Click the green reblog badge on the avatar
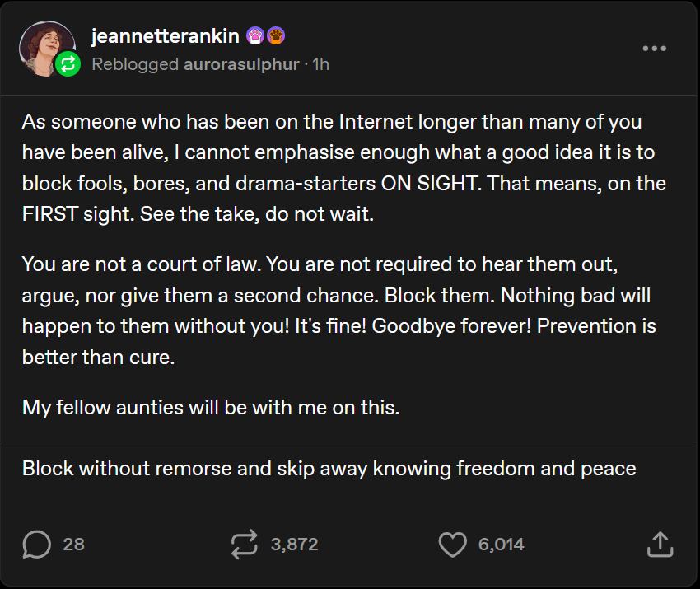 pos(68,64)
